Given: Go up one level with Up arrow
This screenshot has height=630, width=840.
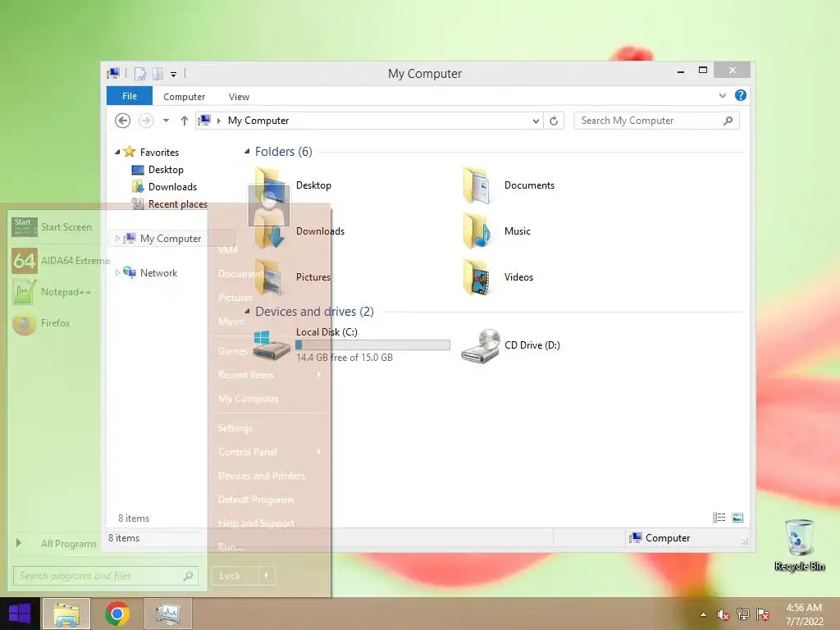Looking at the screenshot, I should 185,121.
